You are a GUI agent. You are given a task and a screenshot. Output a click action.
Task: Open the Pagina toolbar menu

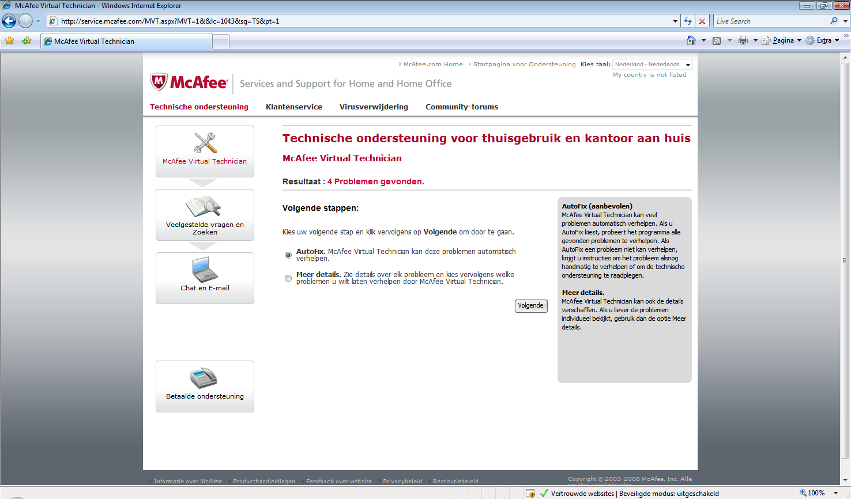point(782,40)
